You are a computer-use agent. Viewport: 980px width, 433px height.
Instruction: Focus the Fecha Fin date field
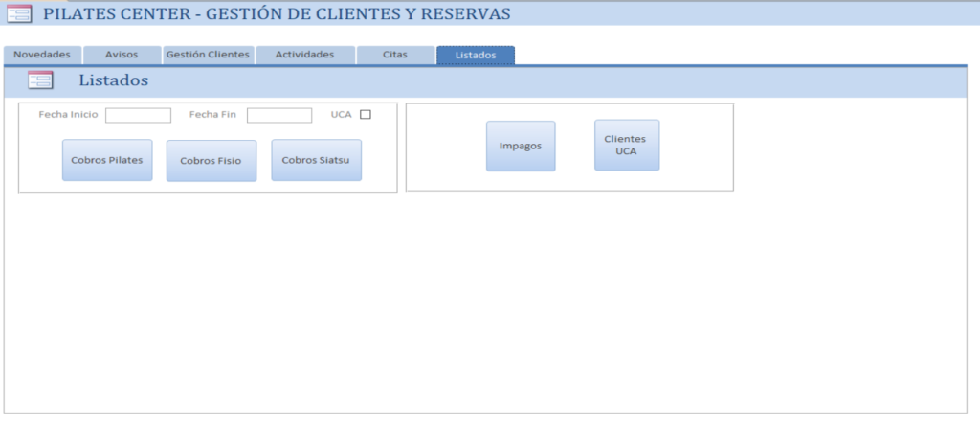point(279,115)
